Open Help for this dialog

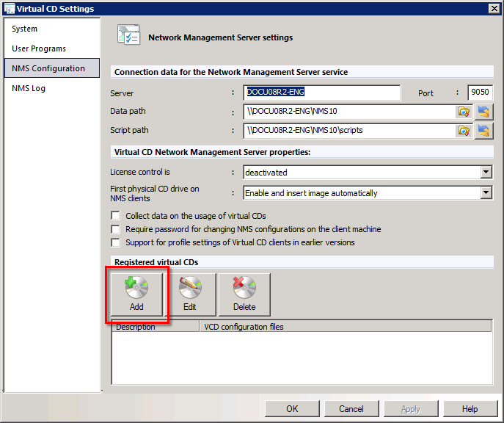[470, 408]
